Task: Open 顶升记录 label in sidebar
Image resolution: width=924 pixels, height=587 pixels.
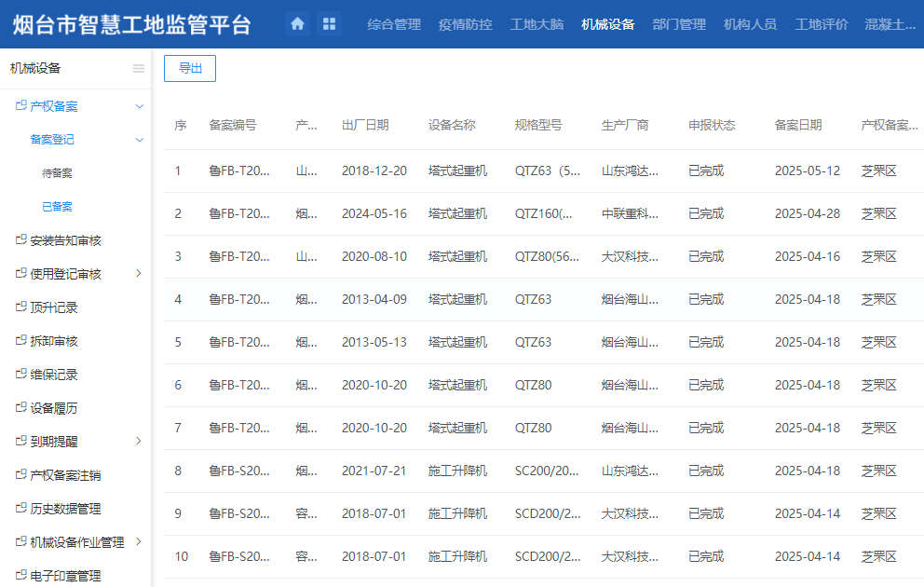Action: pos(54,307)
